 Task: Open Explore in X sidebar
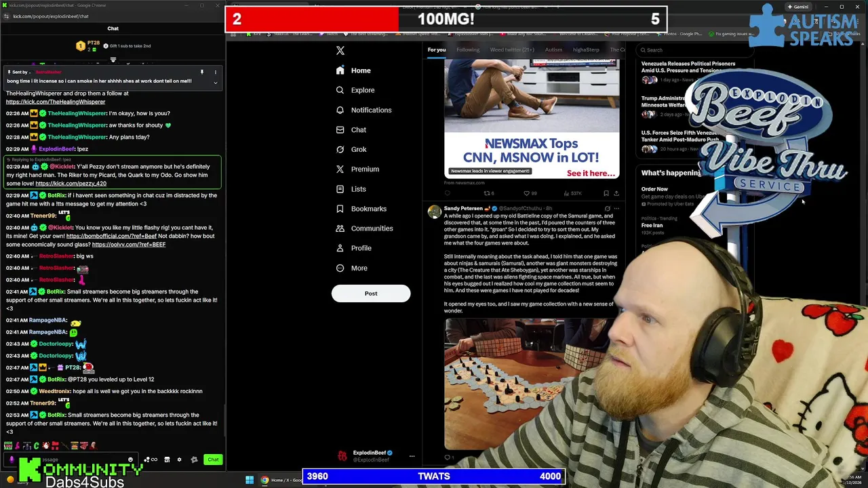pyautogui.click(x=355, y=90)
